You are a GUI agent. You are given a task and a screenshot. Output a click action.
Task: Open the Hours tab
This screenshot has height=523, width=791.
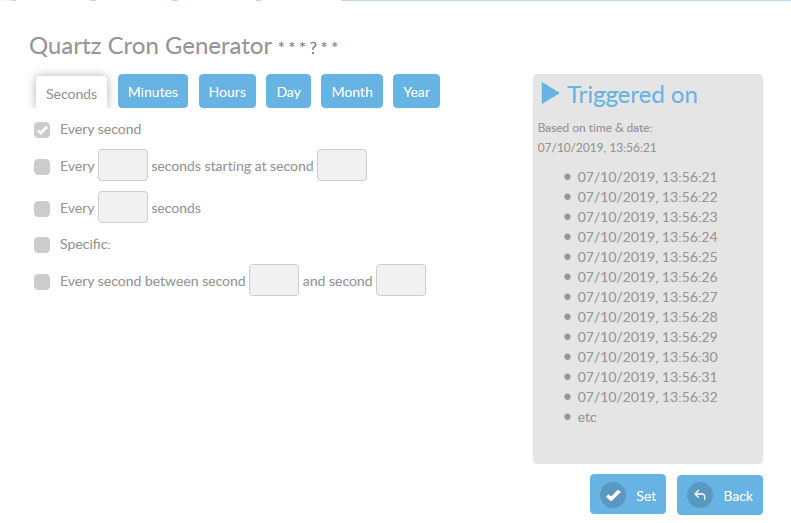pos(227,92)
